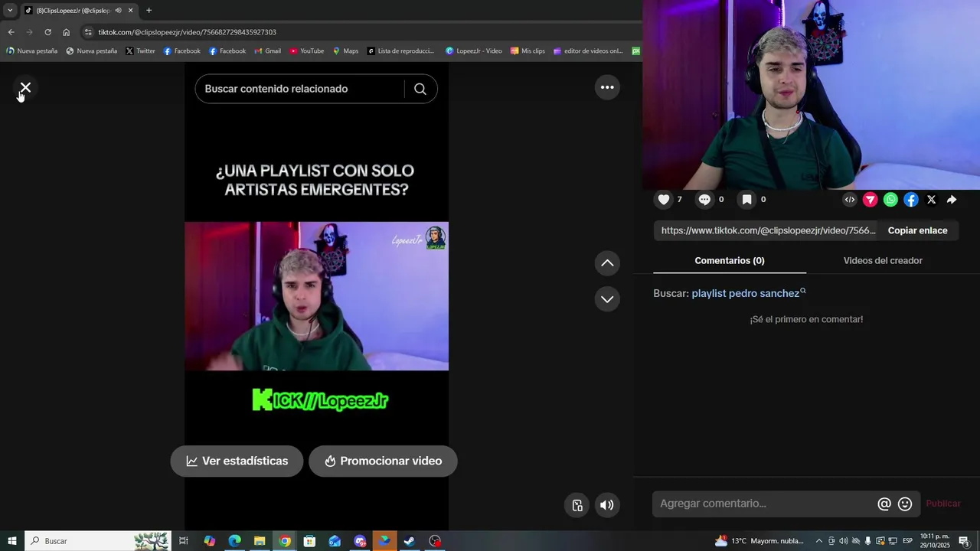The width and height of the screenshot is (980, 551).
Task: Open Microsoft Edge from the taskbar
Action: point(234,541)
